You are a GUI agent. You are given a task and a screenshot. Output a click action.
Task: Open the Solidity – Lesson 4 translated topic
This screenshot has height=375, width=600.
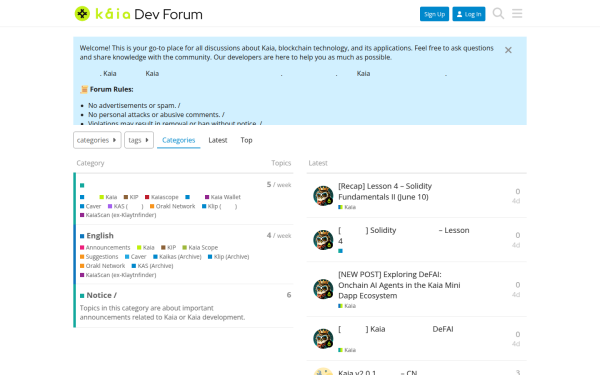(x=404, y=235)
